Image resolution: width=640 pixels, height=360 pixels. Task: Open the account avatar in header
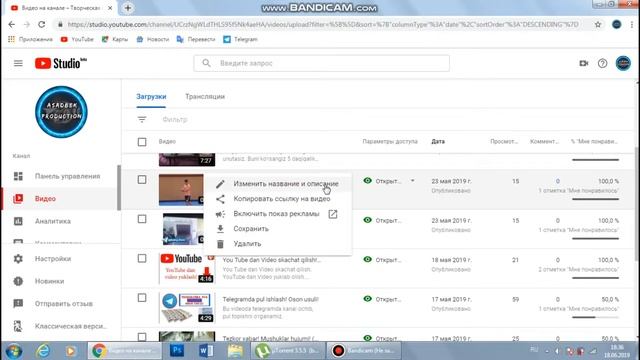tap(623, 63)
